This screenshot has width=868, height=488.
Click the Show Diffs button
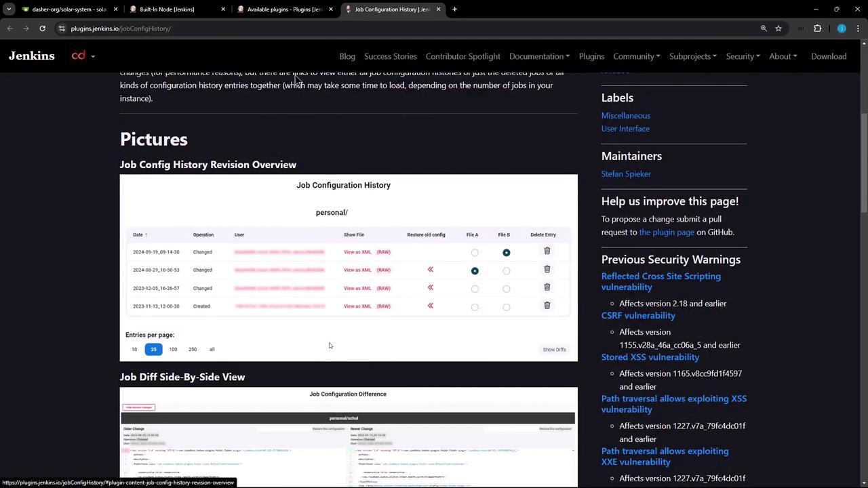point(554,350)
